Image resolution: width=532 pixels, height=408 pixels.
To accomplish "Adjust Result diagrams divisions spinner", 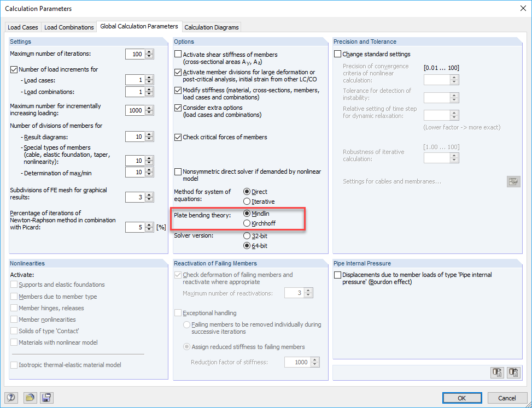I will 149,137.
